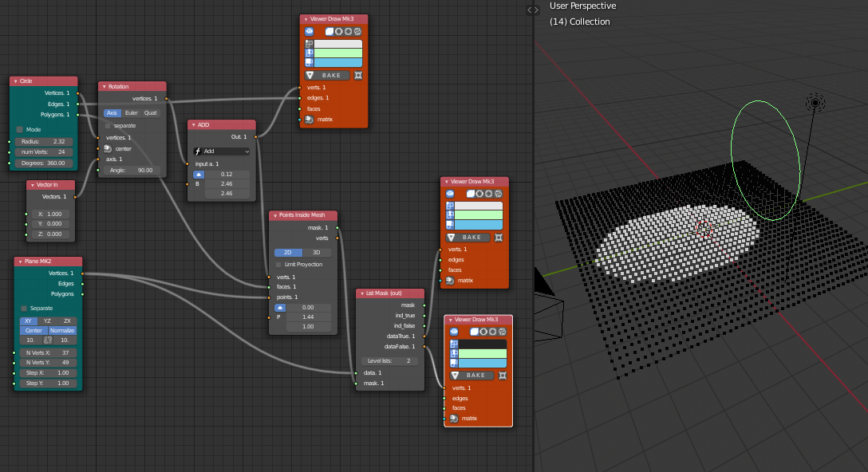Click the Normalize button in Plane MK2
This screenshot has width=868, height=472.
coord(62,330)
